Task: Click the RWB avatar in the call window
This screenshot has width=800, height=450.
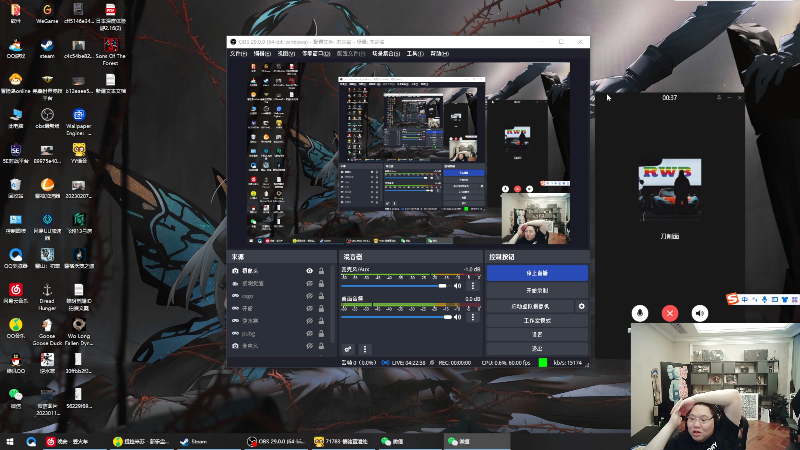Action: pos(669,189)
